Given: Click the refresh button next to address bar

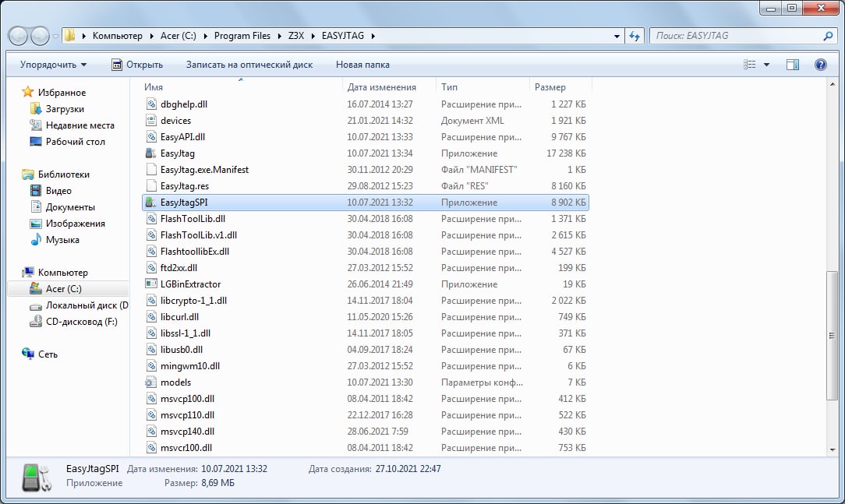Looking at the screenshot, I should (x=635, y=36).
